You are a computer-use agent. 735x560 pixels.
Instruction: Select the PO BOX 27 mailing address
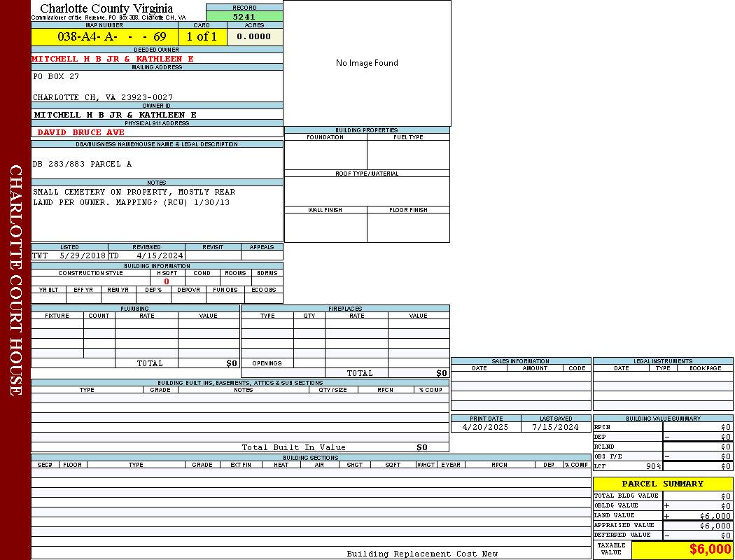tap(56, 76)
